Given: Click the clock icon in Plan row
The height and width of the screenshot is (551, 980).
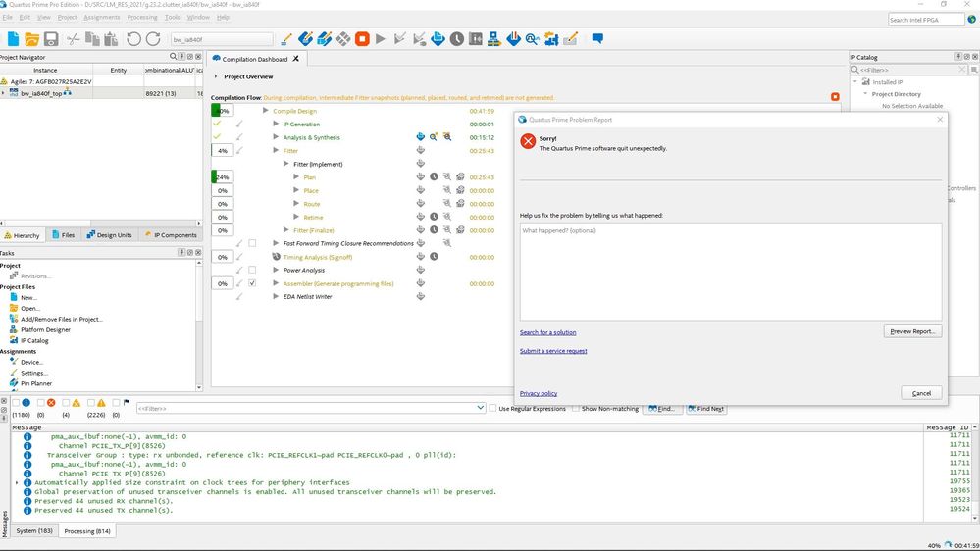Looking at the screenshot, I should point(434,177).
